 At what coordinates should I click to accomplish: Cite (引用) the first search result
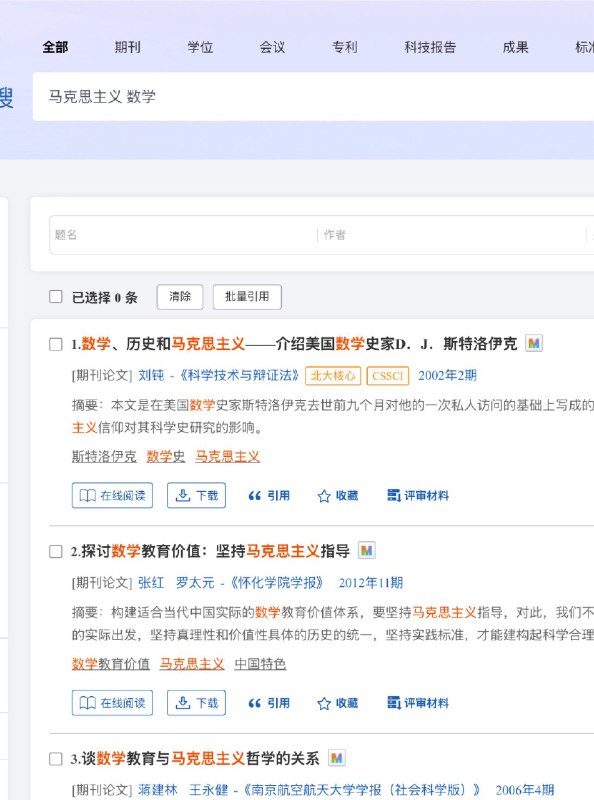pyautogui.click(x=269, y=495)
